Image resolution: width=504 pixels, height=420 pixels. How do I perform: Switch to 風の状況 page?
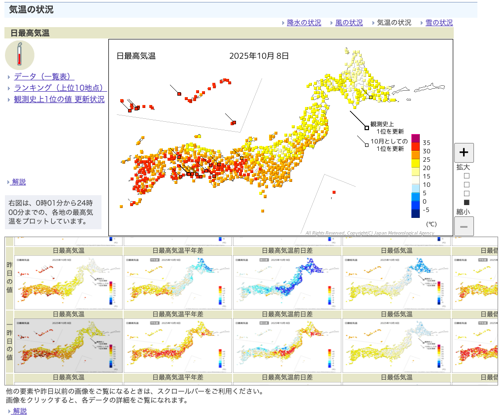(x=349, y=23)
